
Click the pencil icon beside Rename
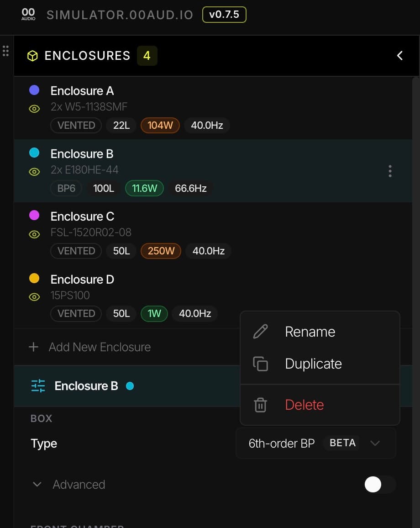(260, 332)
